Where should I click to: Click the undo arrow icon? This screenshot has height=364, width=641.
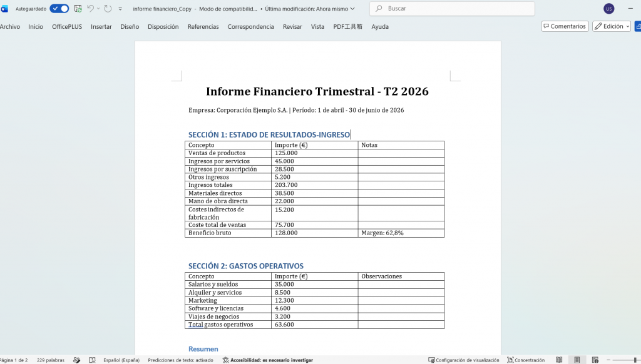tap(90, 9)
